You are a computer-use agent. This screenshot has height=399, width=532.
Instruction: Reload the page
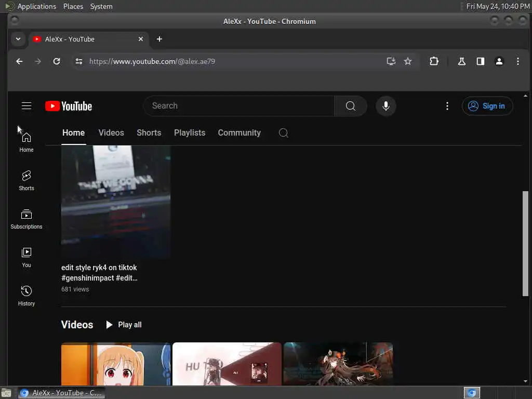point(57,61)
